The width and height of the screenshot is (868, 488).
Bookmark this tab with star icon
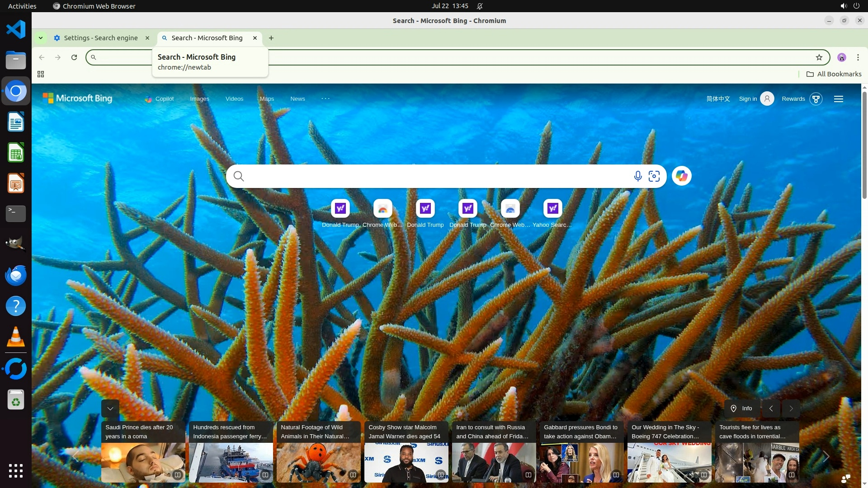819,57
